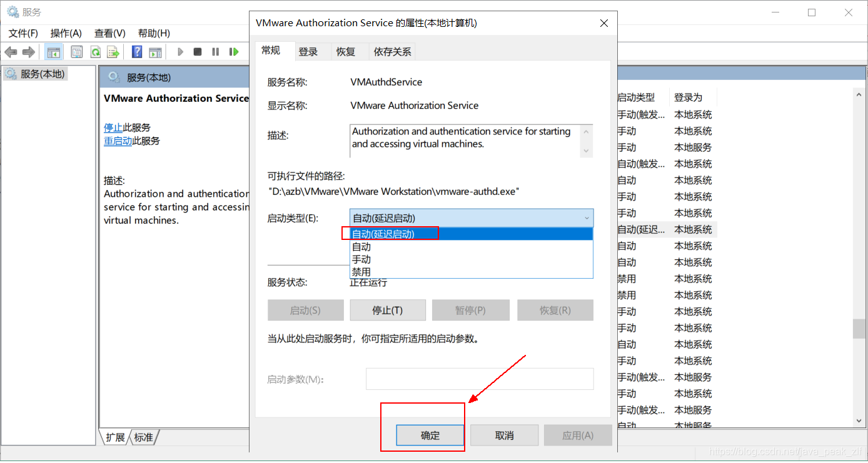The image size is (868, 463).
Task: Switch to the 常规 tab
Action: click(271, 51)
